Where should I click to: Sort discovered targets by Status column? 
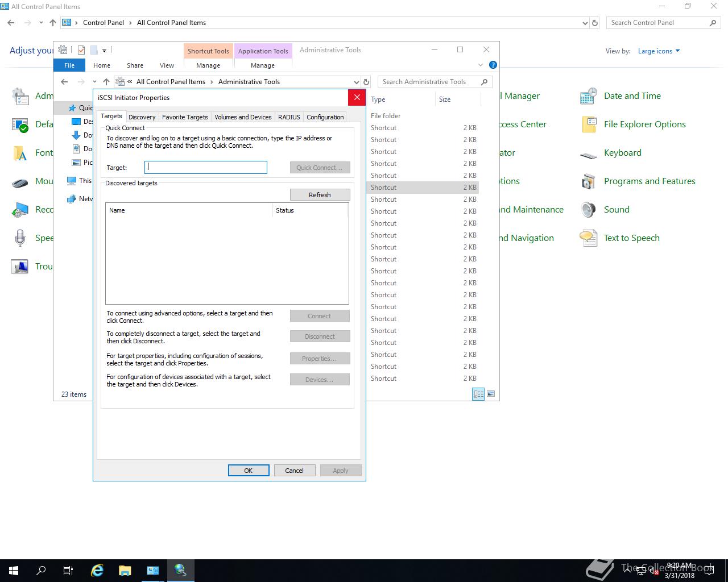pyautogui.click(x=310, y=210)
